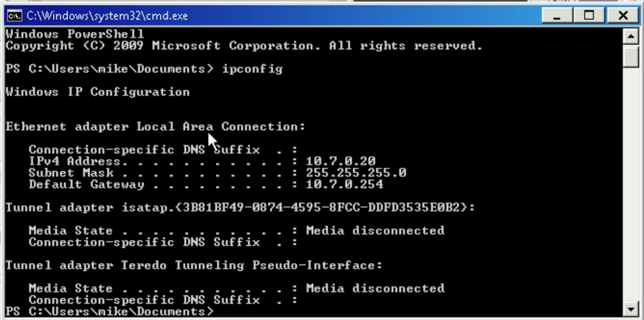Click the scrollbar down arrow
This screenshot has height=320, width=644.
631,310
